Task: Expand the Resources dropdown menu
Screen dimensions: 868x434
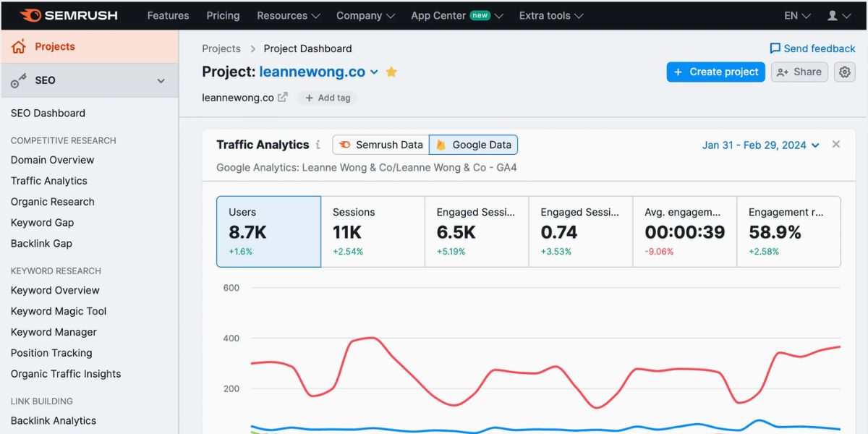Action: [288, 15]
